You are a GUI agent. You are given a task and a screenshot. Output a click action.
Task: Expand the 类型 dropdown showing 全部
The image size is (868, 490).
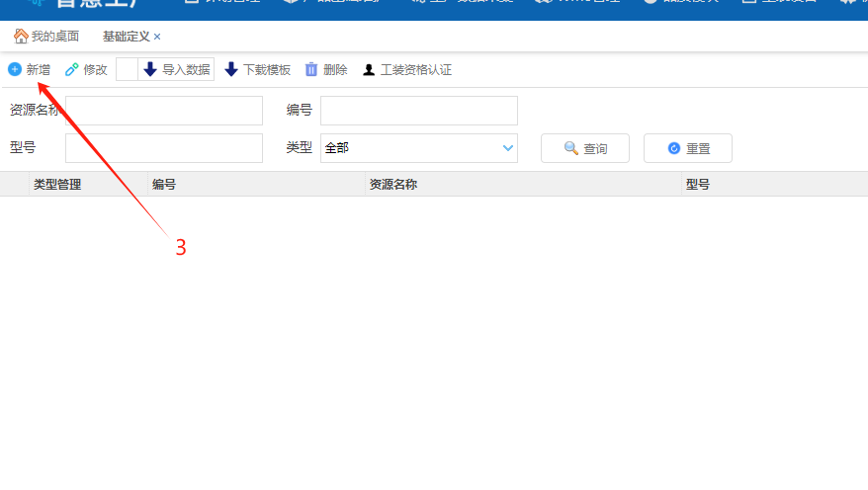pos(418,148)
